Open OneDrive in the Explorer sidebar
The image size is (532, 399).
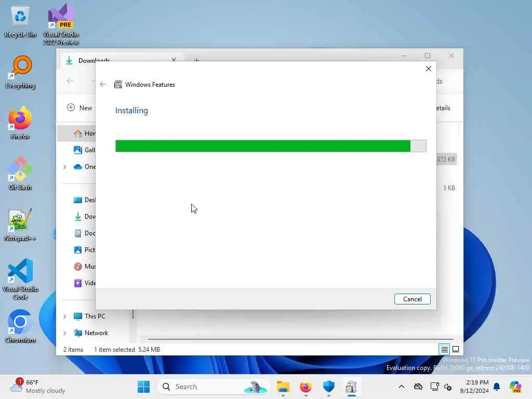pyautogui.click(x=85, y=167)
